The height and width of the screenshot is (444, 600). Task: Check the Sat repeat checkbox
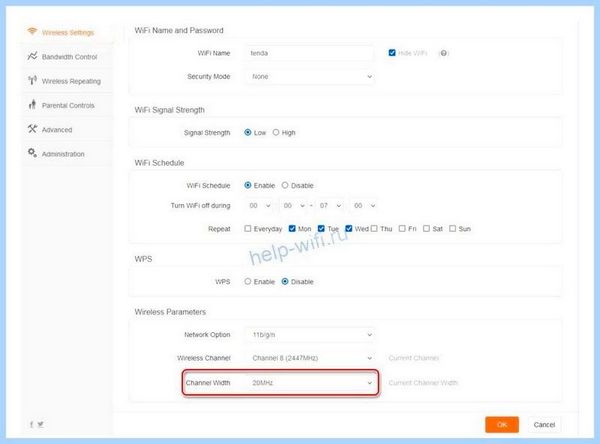coord(426,229)
